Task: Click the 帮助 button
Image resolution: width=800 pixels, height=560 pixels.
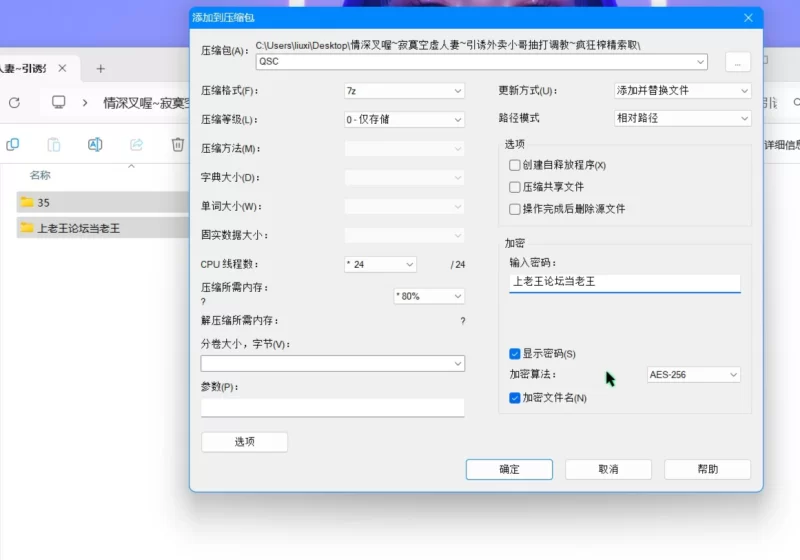Action: [x=707, y=469]
